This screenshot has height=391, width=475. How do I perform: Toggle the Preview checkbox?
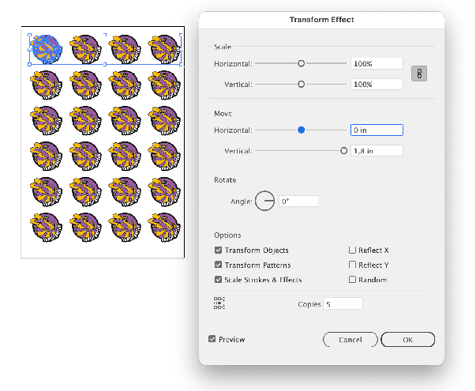(212, 339)
